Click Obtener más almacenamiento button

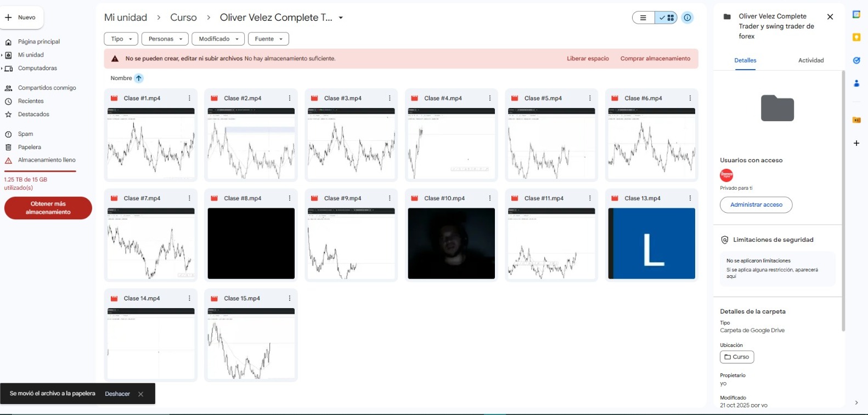click(48, 208)
